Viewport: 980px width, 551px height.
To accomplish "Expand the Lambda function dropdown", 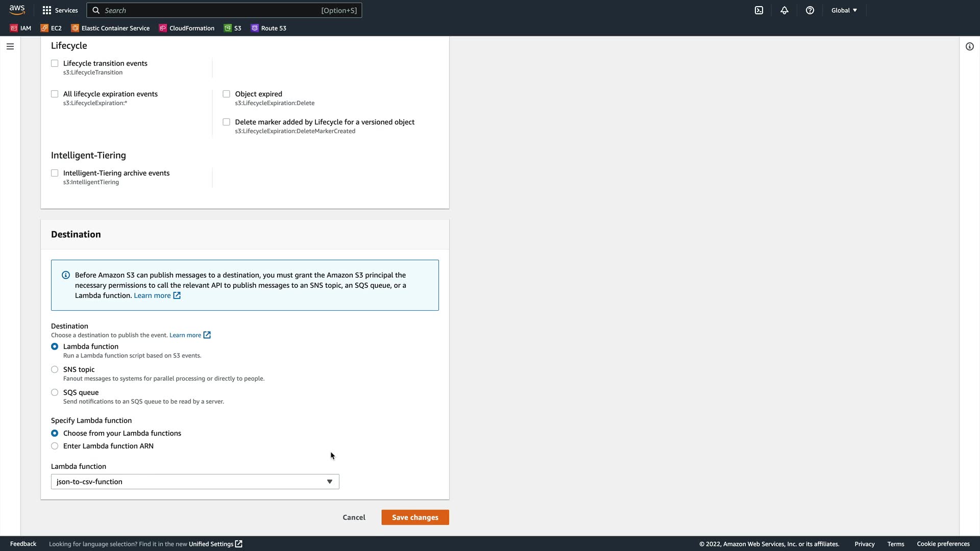I will [195, 482].
